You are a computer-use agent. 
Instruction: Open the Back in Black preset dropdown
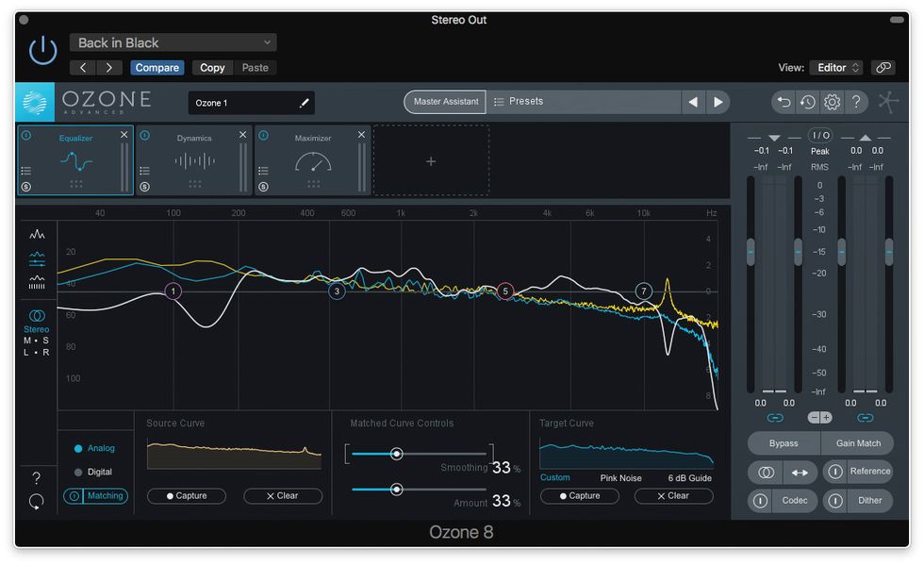pyautogui.click(x=173, y=42)
